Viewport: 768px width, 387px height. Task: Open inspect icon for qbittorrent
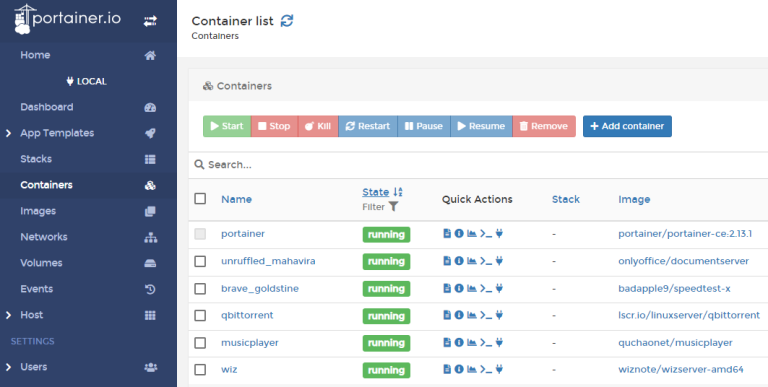pos(459,315)
